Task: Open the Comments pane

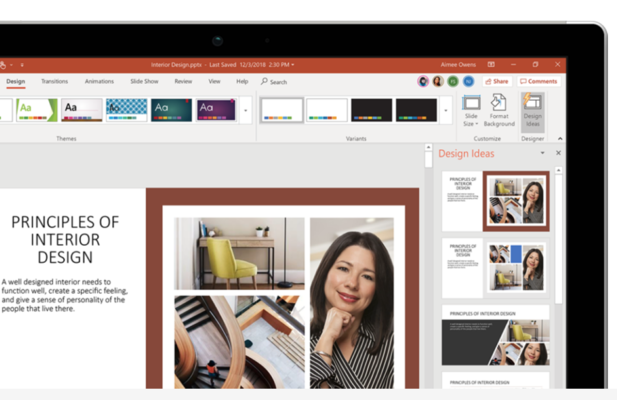Action: [x=539, y=81]
